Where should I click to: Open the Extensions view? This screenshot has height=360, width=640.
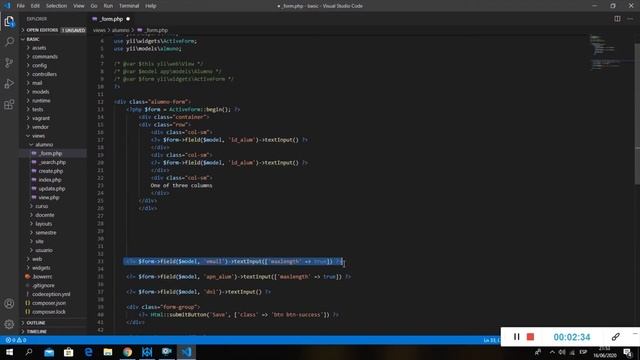(9, 104)
